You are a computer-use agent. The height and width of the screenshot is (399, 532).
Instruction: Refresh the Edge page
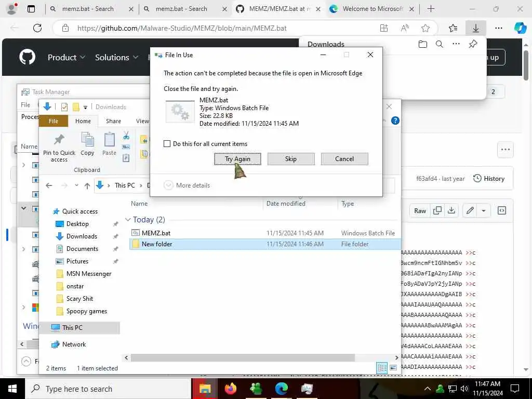(x=37, y=28)
